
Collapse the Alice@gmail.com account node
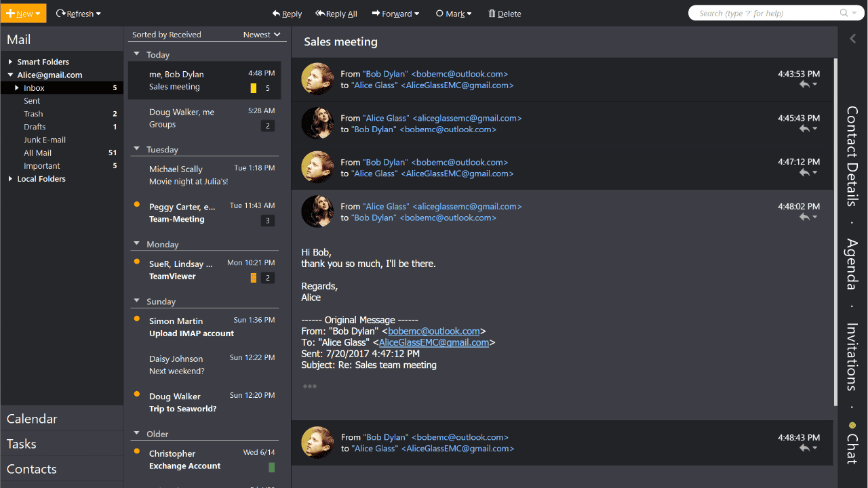(10, 75)
